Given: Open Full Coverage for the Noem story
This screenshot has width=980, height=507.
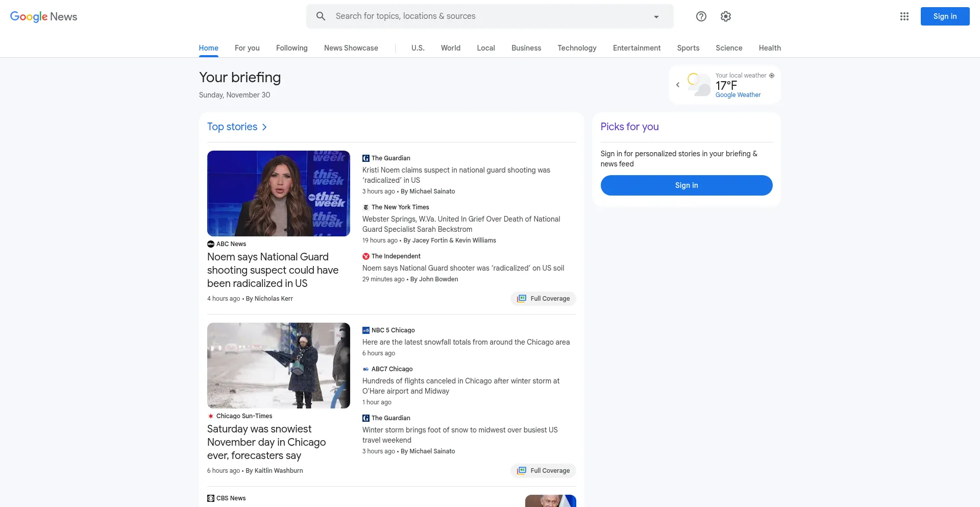Looking at the screenshot, I should pyautogui.click(x=544, y=299).
